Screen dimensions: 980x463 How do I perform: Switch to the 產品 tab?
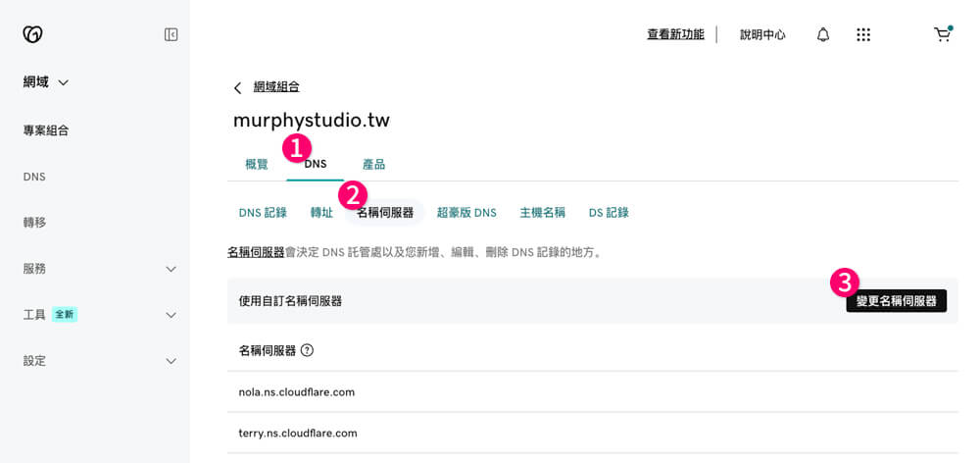point(373,165)
